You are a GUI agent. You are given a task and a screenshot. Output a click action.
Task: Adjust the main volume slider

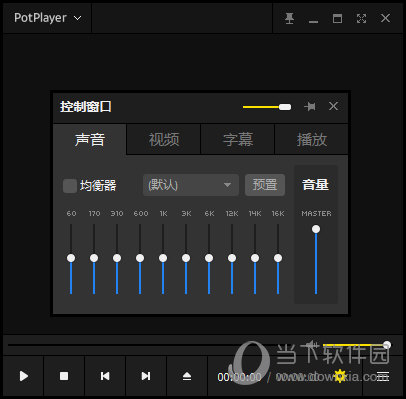click(357, 345)
